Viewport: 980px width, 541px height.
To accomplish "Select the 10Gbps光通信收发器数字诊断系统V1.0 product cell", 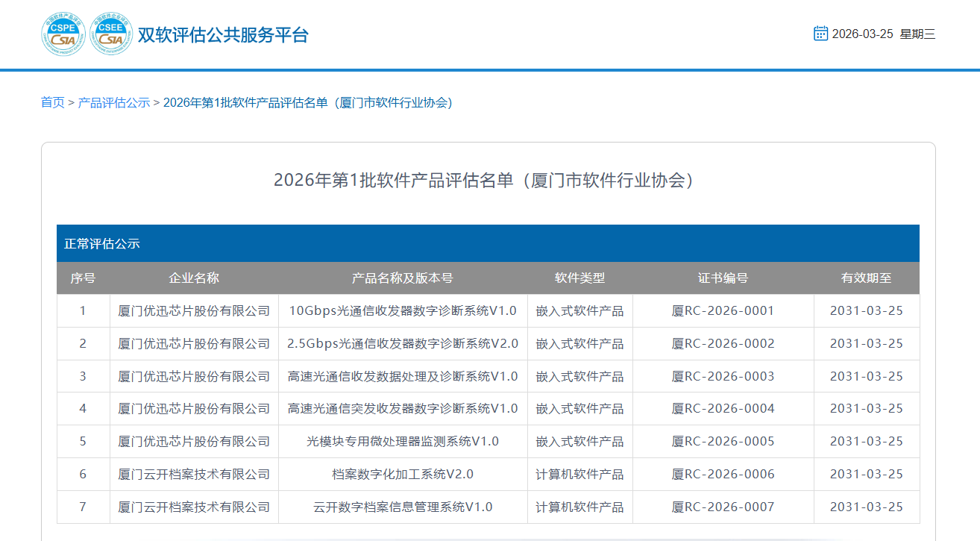I will click(403, 311).
